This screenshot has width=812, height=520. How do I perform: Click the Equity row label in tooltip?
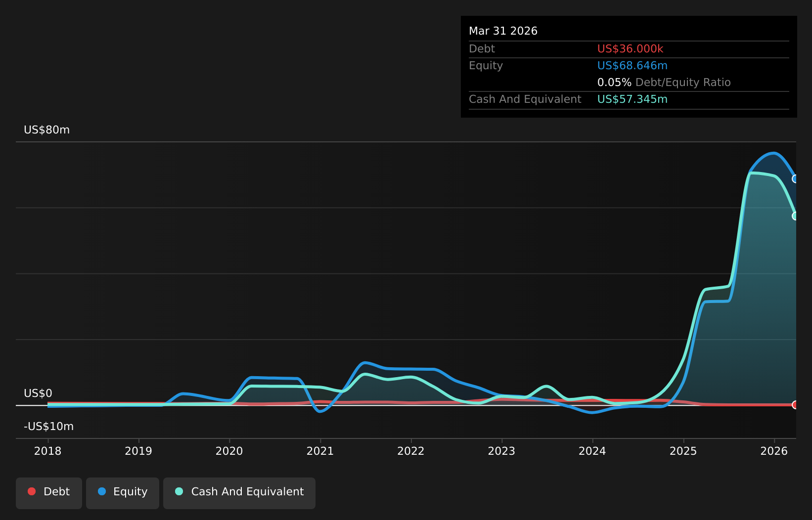[x=486, y=66]
